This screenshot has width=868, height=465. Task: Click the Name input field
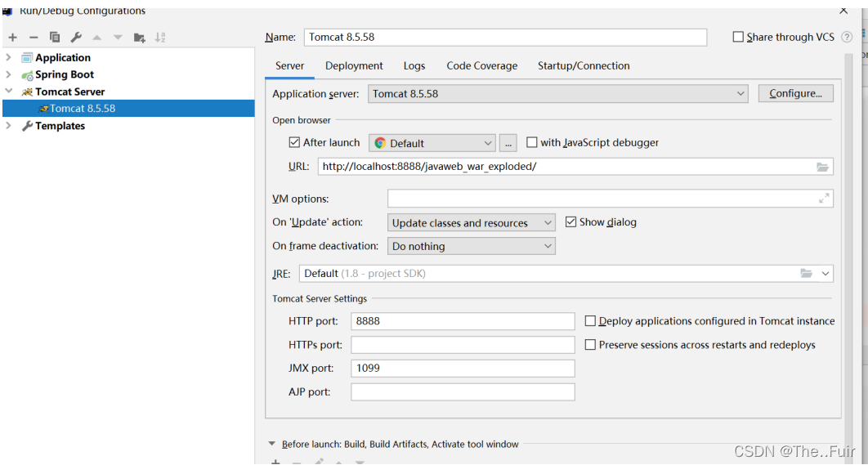505,37
